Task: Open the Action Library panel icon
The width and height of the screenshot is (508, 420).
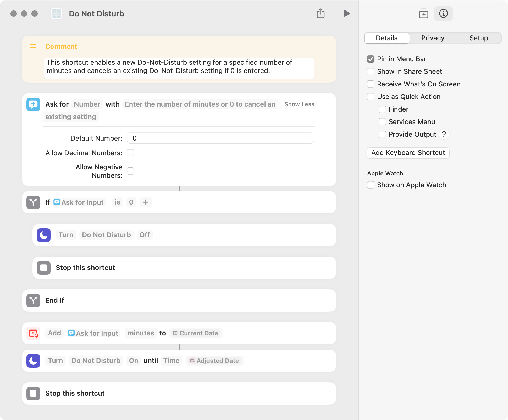Action: 423,13
